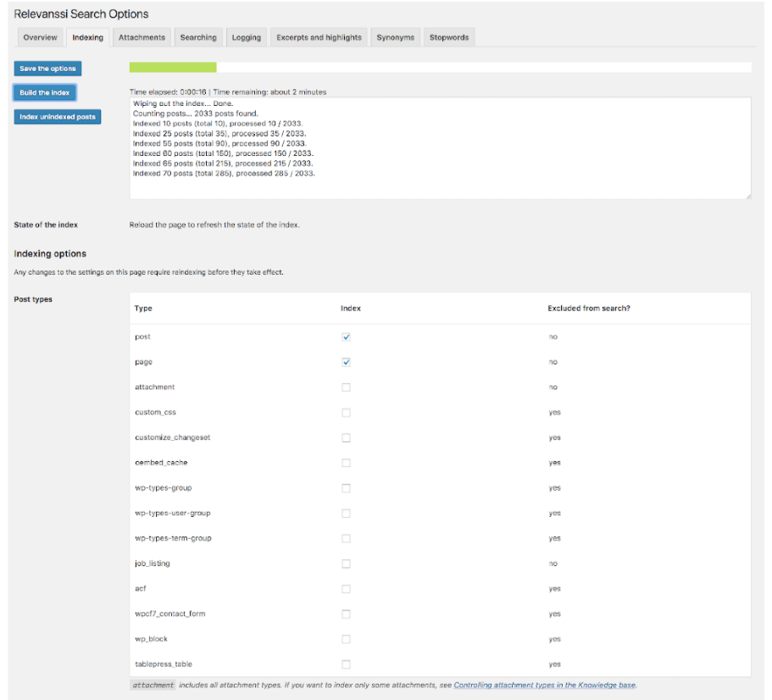Go to the Searching tab
Image resolution: width=772 pixels, height=700 pixels.
(198, 37)
